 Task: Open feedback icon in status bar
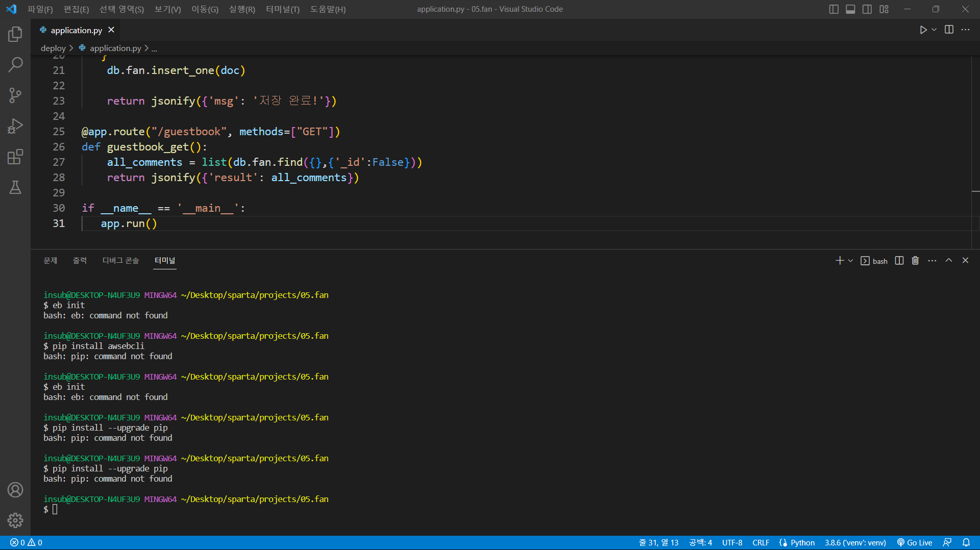(x=947, y=543)
